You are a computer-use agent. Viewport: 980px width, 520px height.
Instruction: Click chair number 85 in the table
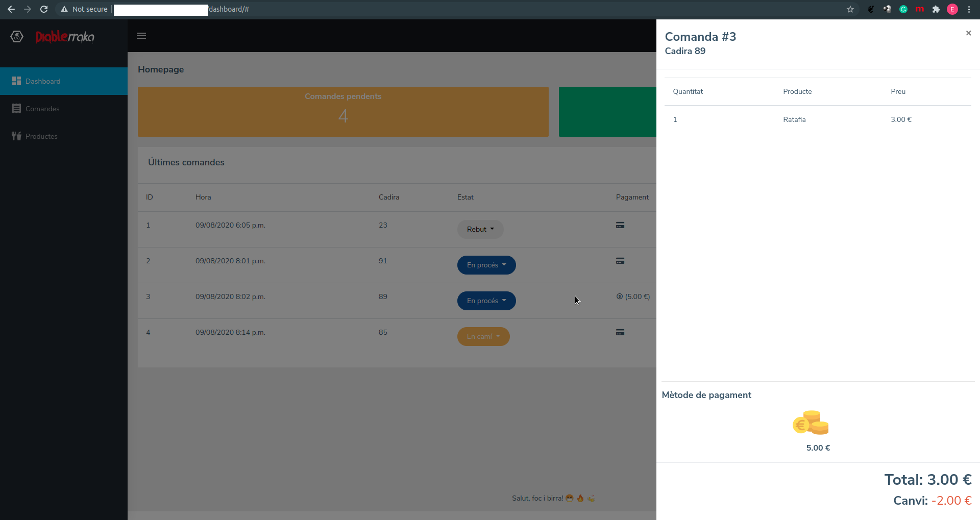[383, 332]
